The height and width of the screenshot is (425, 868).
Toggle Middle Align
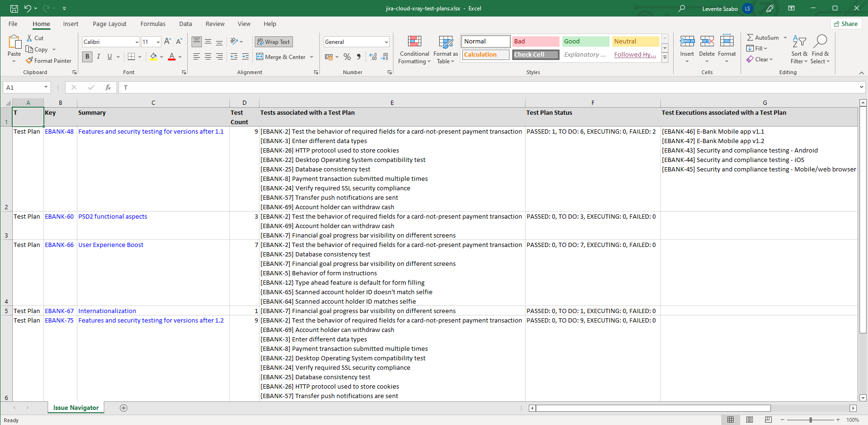point(208,42)
